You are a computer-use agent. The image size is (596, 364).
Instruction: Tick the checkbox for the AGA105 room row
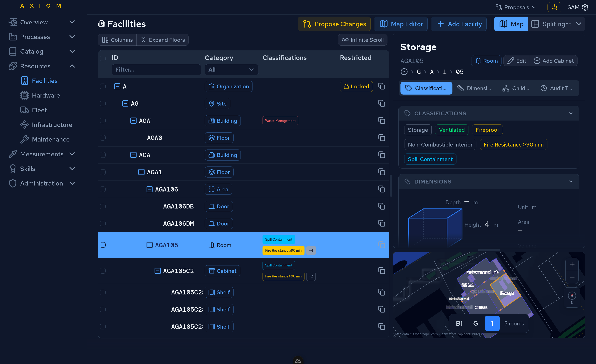(103, 245)
